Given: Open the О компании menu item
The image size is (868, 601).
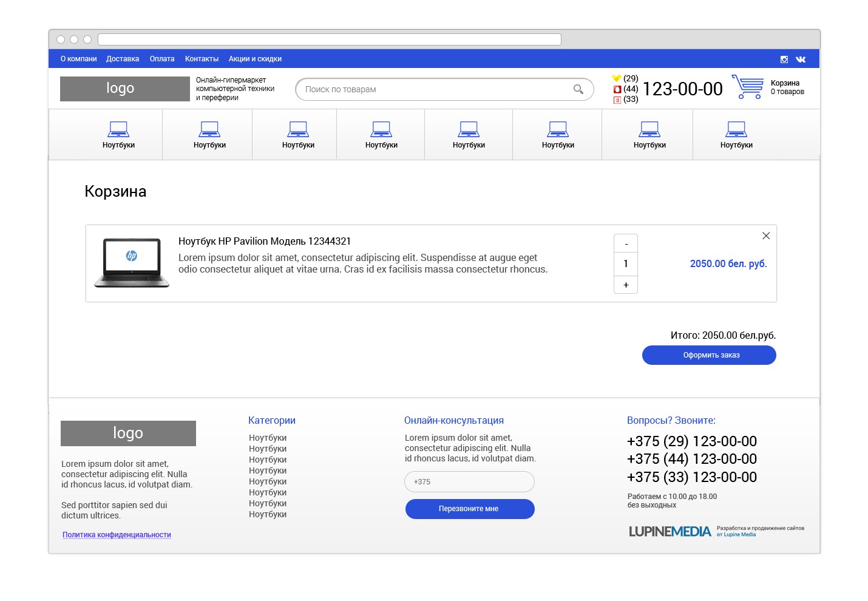Looking at the screenshot, I should coord(79,59).
